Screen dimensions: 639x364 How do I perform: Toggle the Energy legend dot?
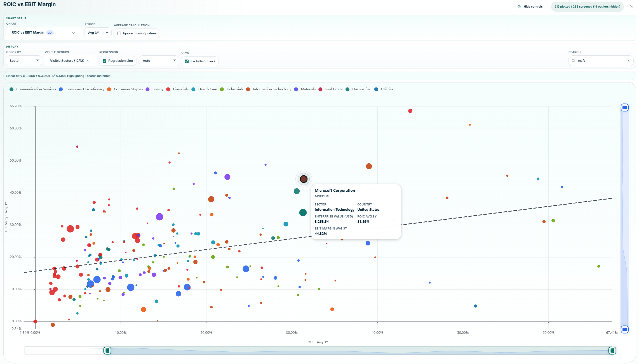pyautogui.click(x=147, y=89)
